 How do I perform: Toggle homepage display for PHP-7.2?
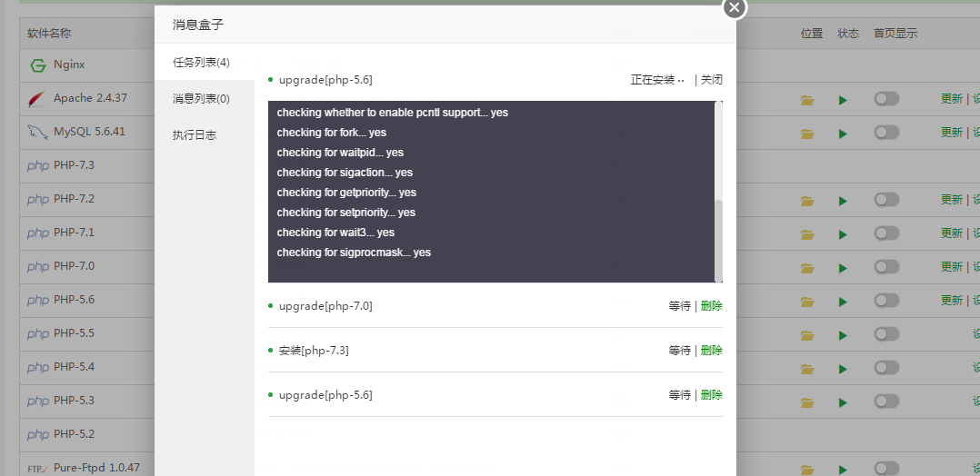(886, 200)
